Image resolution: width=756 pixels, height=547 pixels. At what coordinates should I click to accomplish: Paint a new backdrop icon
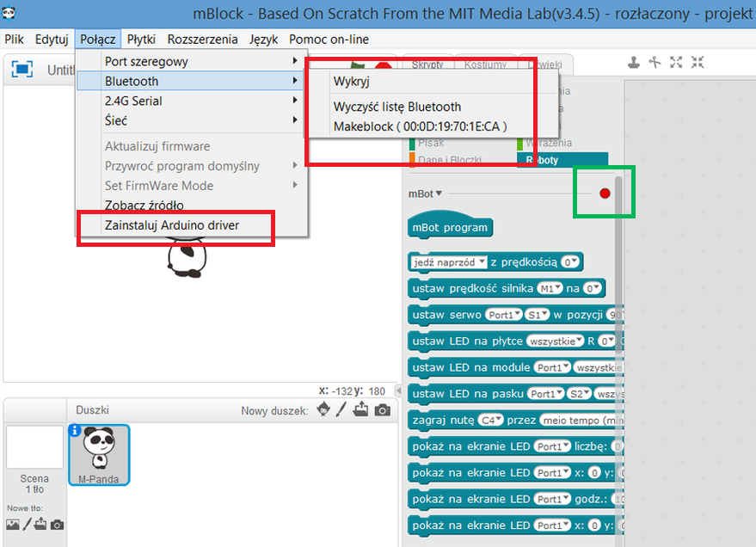(27, 524)
